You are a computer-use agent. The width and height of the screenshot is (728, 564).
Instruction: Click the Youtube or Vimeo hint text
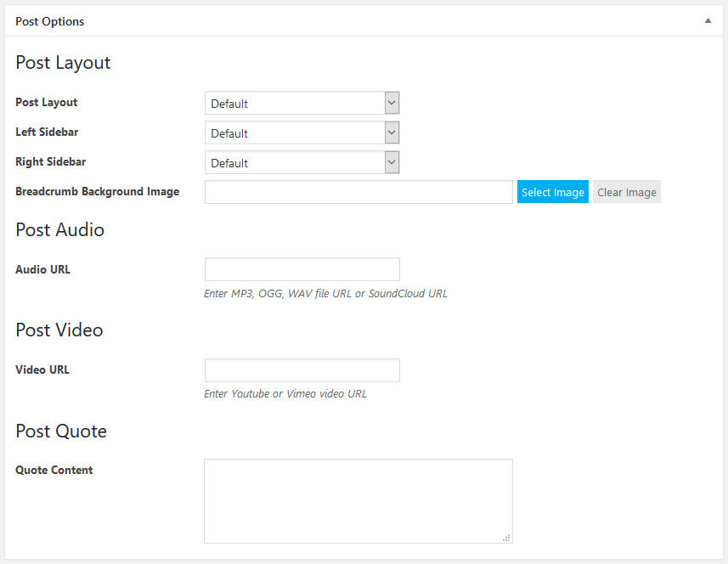(x=285, y=394)
